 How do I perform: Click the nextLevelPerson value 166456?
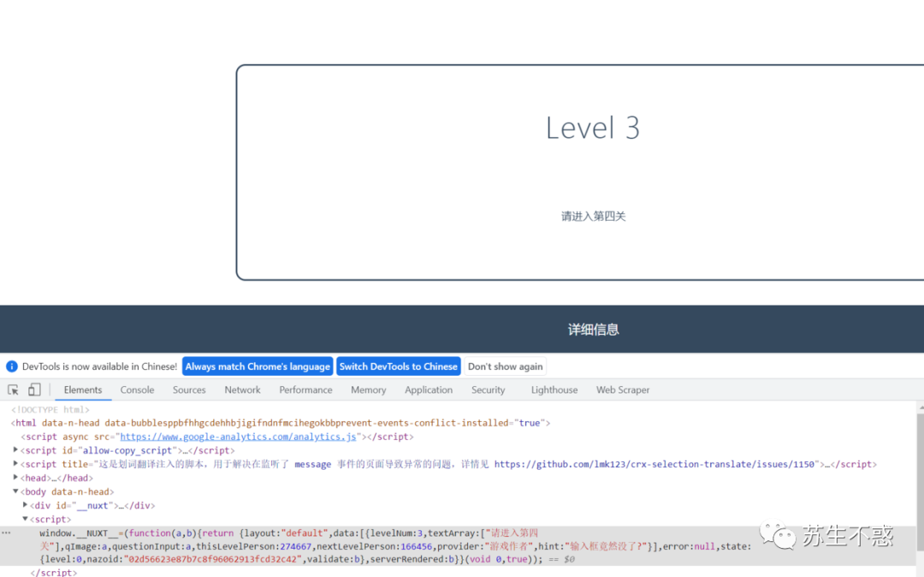[x=416, y=546]
